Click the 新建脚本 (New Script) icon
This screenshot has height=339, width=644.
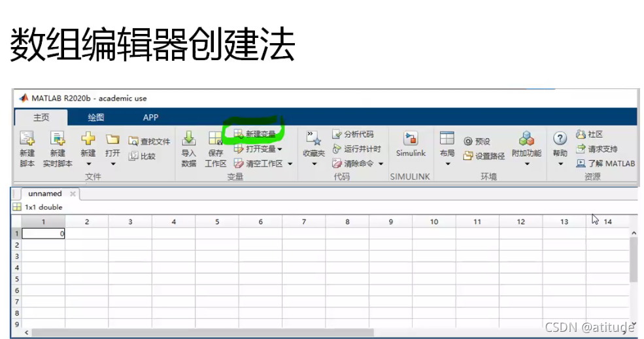coord(27,138)
